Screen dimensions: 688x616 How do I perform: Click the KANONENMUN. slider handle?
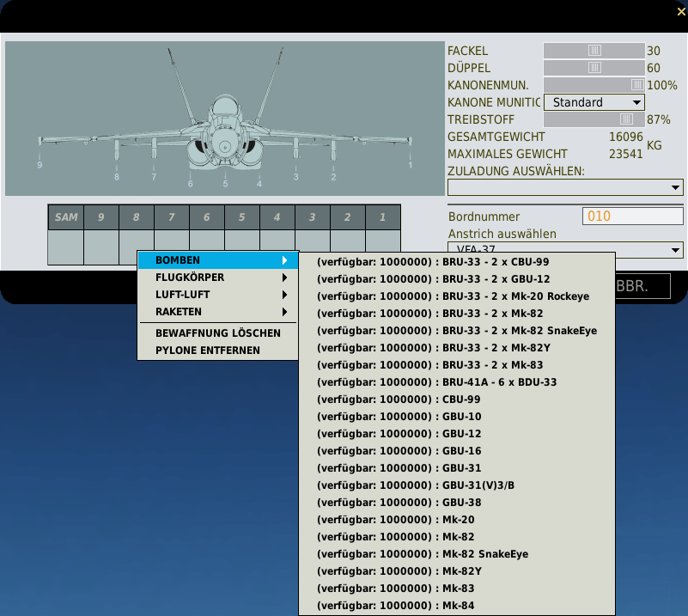636,85
